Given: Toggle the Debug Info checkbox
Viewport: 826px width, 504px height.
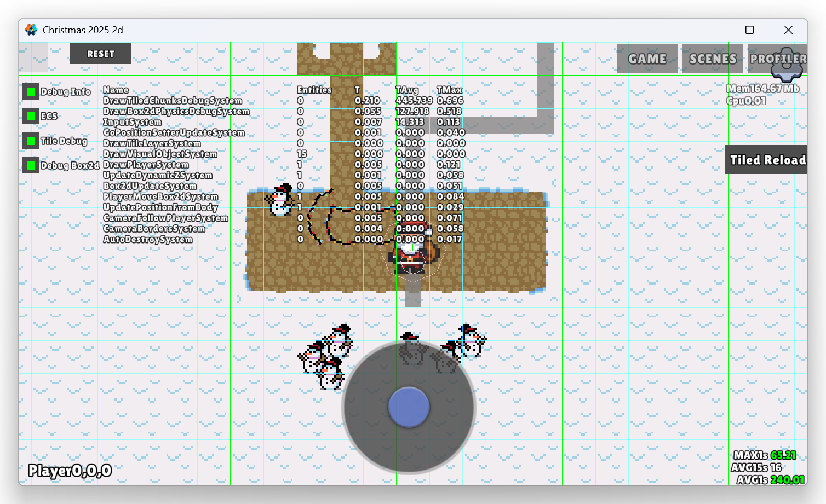Looking at the screenshot, I should tap(31, 91).
